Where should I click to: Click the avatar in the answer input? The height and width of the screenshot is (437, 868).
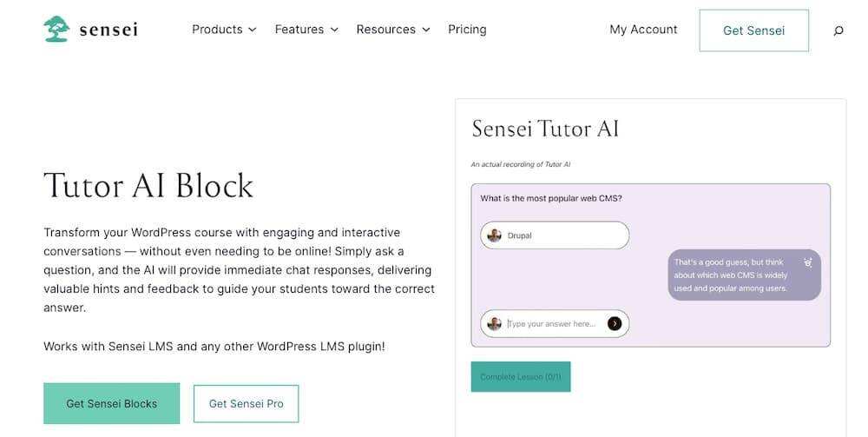pos(495,324)
